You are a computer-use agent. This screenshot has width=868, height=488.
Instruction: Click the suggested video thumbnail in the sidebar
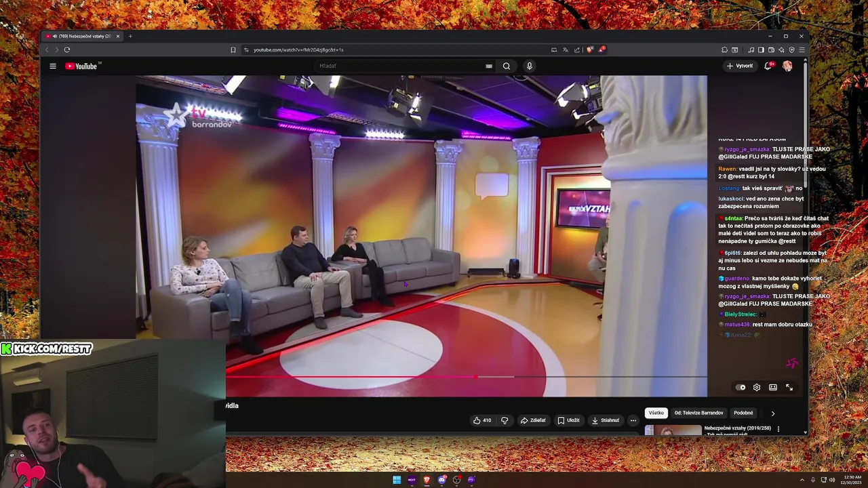pos(673,430)
